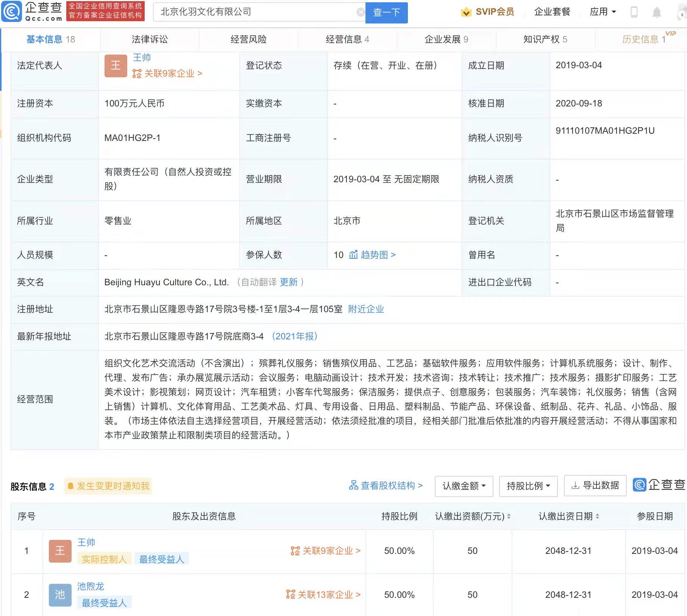687x616 pixels.
Task: Click 发生变更时通知我 notice button
Action: [108, 486]
